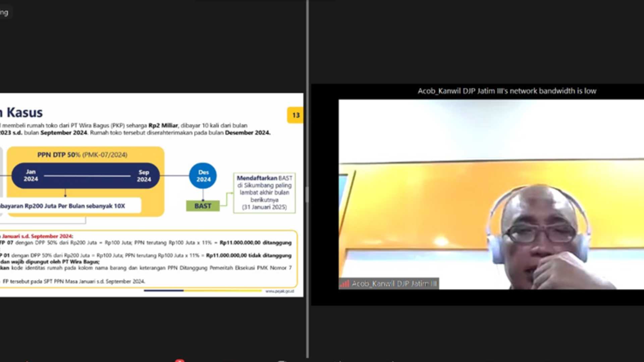
Task: Click the Mendaftarkan BAST di Sikumbang note box
Action: click(264, 192)
